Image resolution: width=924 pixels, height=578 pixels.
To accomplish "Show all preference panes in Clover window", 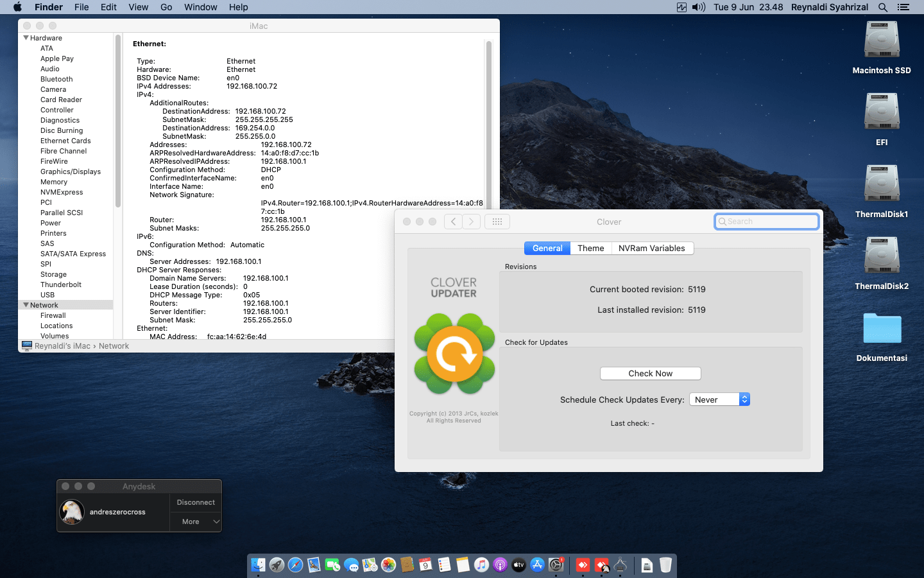I will tap(497, 222).
